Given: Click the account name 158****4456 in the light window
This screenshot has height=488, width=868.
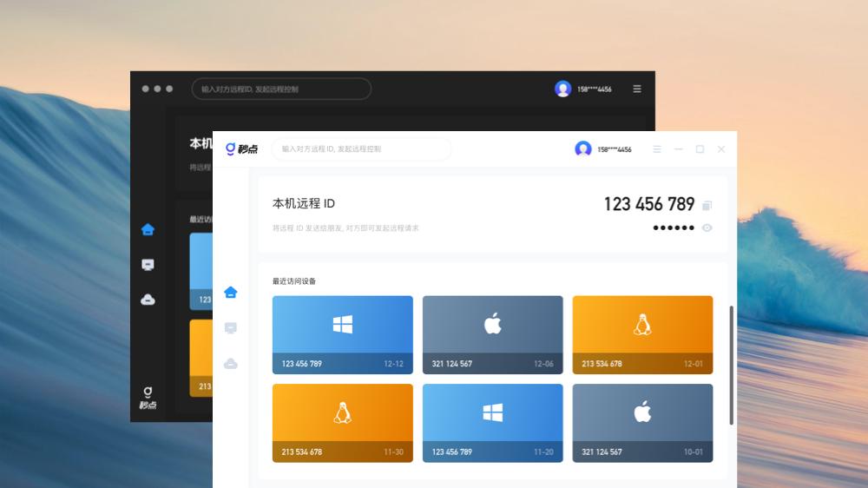Looking at the screenshot, I should [x=615, y=149].
